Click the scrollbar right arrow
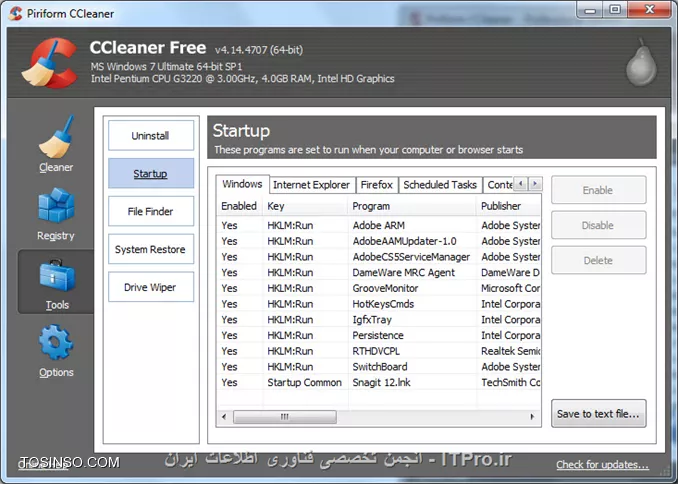 coord(532,417)
